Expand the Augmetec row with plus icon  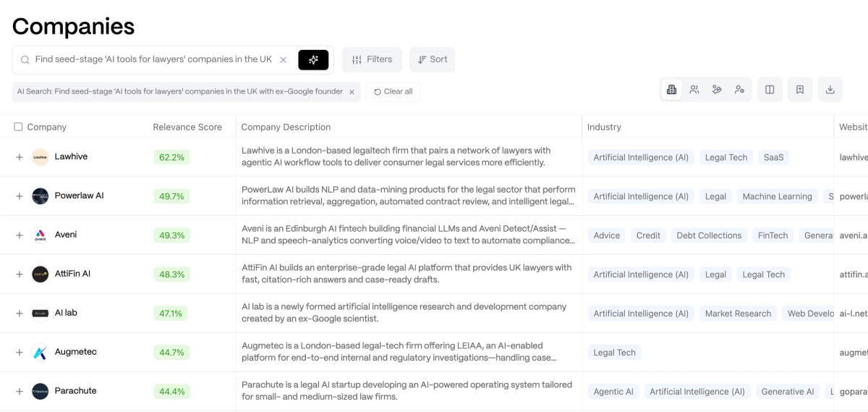[x=20, y=353]
